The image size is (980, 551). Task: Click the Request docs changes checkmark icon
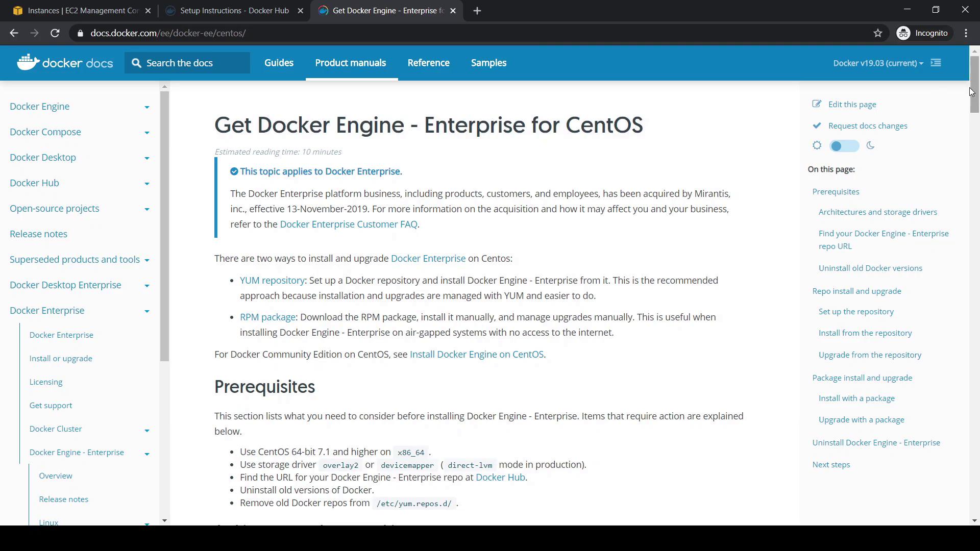tap(817, 126)
